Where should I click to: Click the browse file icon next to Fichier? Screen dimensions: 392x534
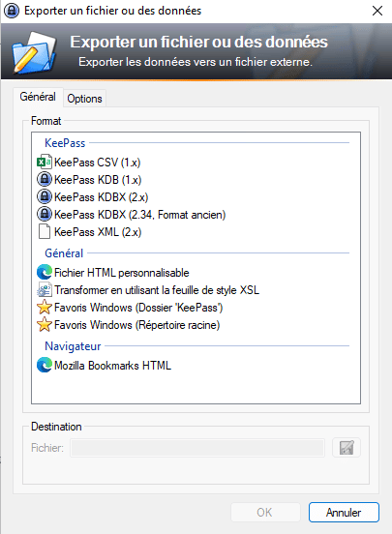coord(347,448)
